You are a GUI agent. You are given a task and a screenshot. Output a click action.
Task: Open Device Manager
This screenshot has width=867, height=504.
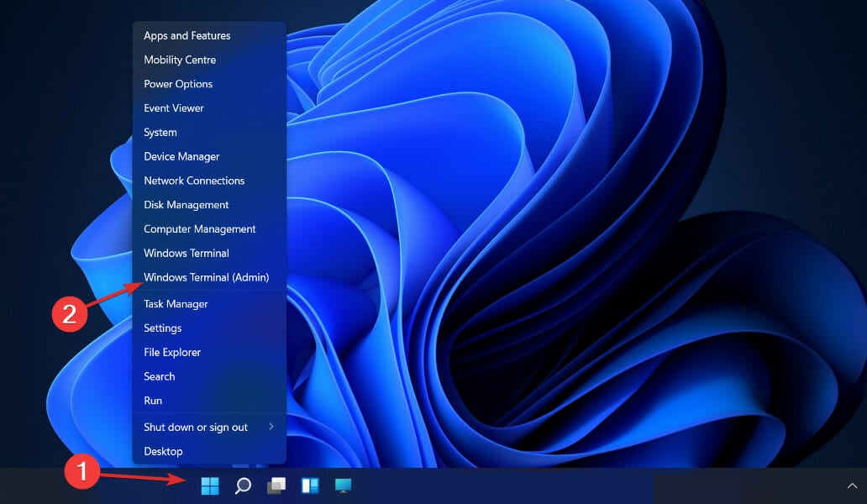coord(181,156)
